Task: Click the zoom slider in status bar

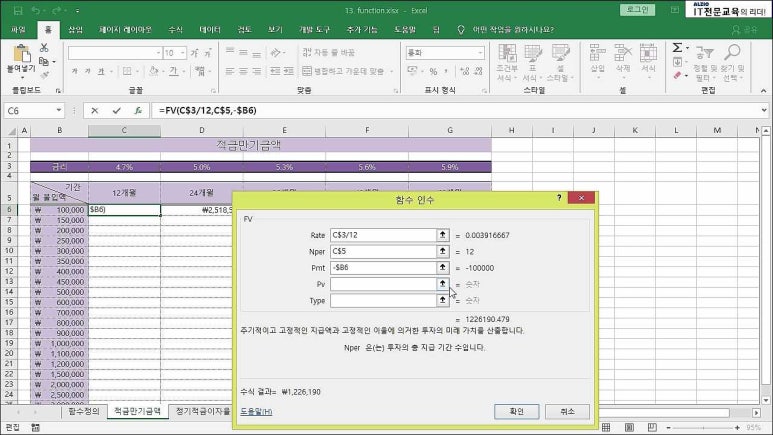Action: tap(703, 428)
